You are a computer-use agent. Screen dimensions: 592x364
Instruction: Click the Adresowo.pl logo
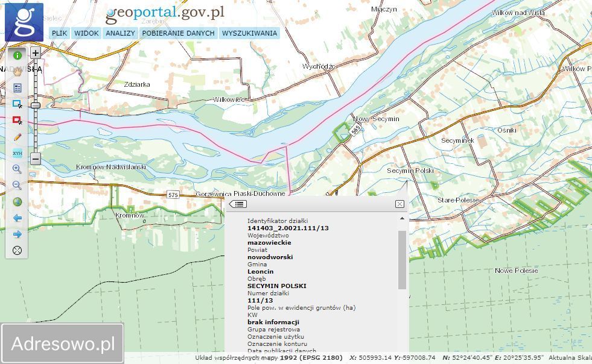[63, 344]
